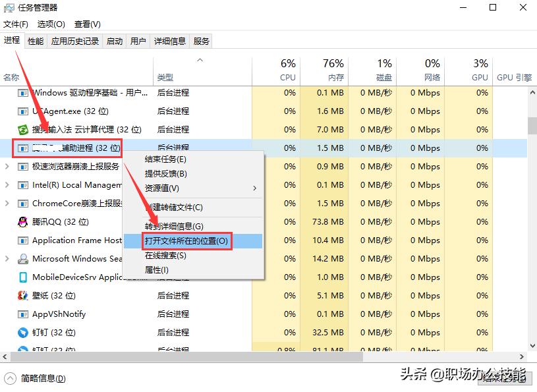
Task: Click the 腾讯QQ penguin process icon
Action: point(22,222)
